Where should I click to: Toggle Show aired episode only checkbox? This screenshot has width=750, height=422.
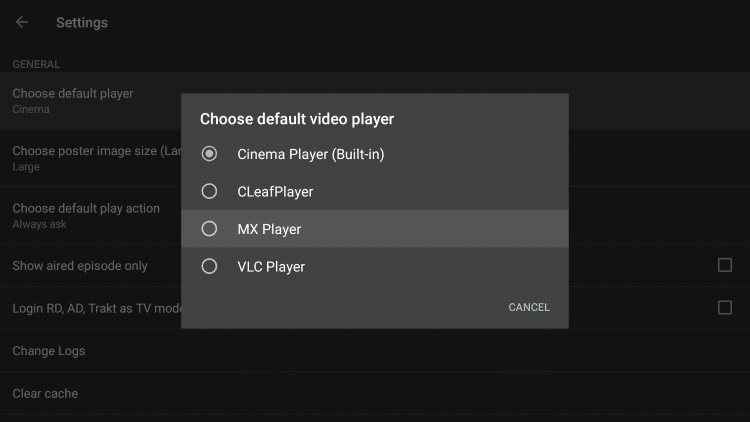pos(725,265)
